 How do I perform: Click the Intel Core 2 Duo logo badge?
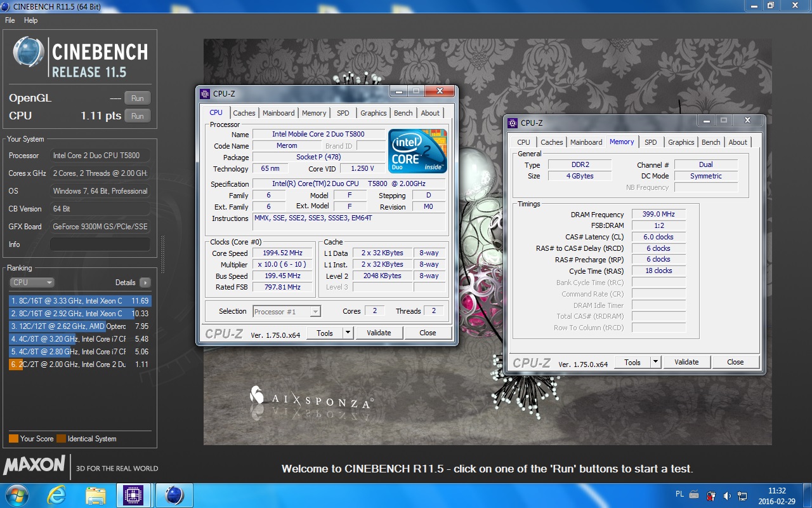click(x=417, y=151)
